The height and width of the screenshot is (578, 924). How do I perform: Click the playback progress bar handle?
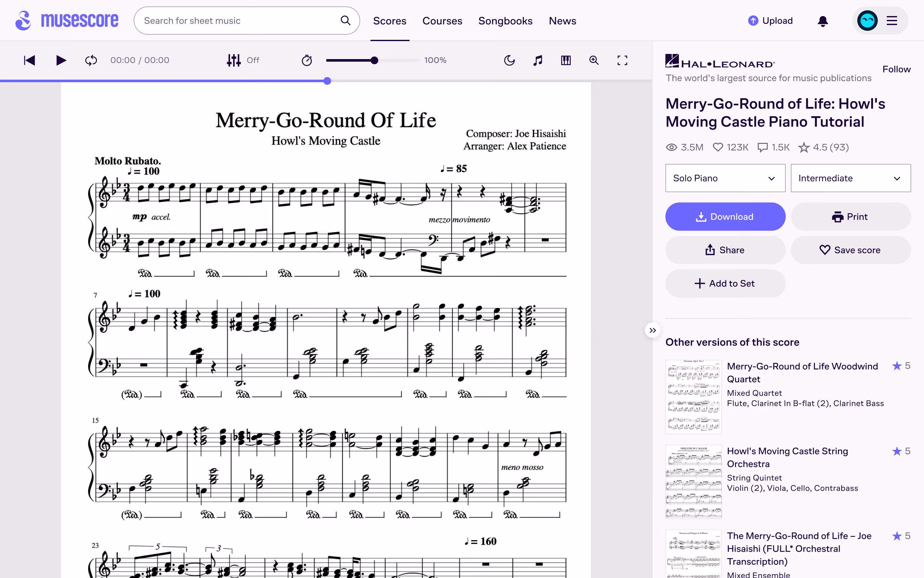[327, 81]
